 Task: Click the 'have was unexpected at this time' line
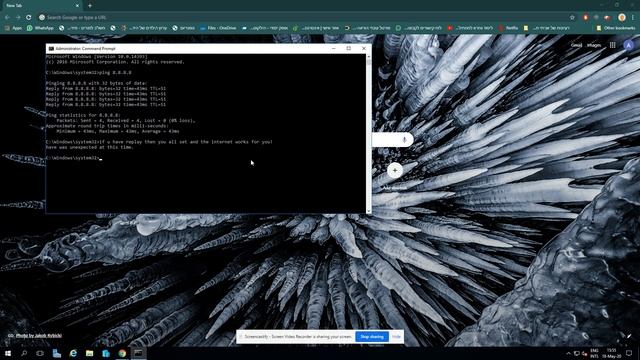tap(89, 147)
